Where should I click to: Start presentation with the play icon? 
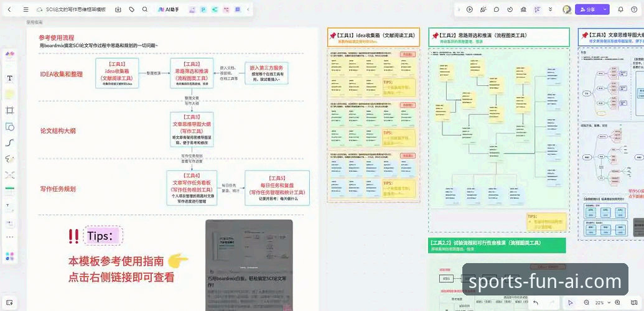point(469,9)
